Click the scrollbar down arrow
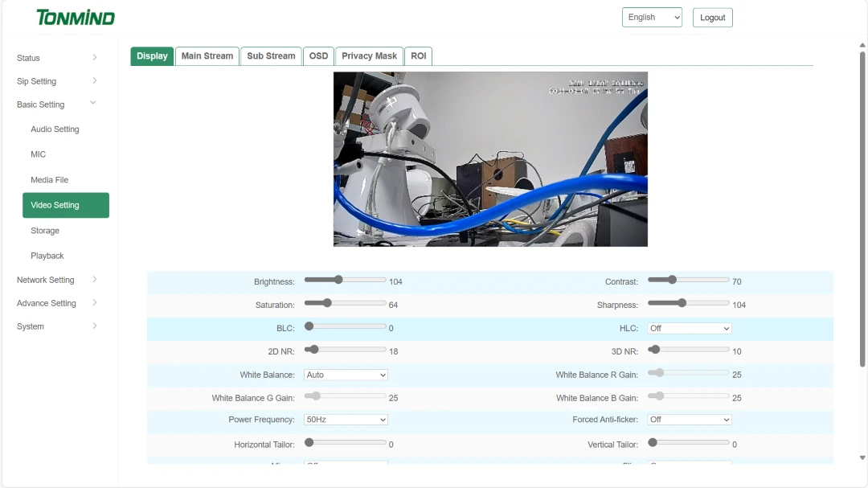The width and height of the screenshot is (868, 488). pyautogui.click(x=862, y=457)
